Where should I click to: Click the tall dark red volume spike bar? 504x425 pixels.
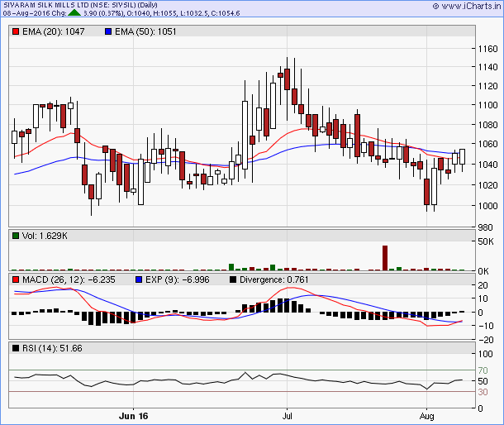coord(385,258)
